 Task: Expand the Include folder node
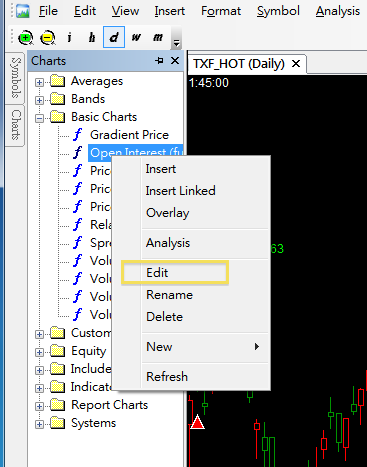(39, 370)
